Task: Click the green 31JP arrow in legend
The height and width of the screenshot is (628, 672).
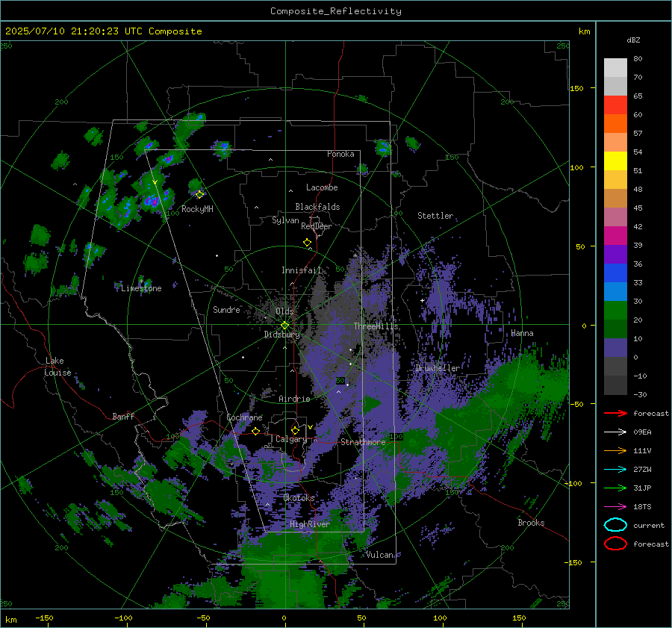Action: 615,488
